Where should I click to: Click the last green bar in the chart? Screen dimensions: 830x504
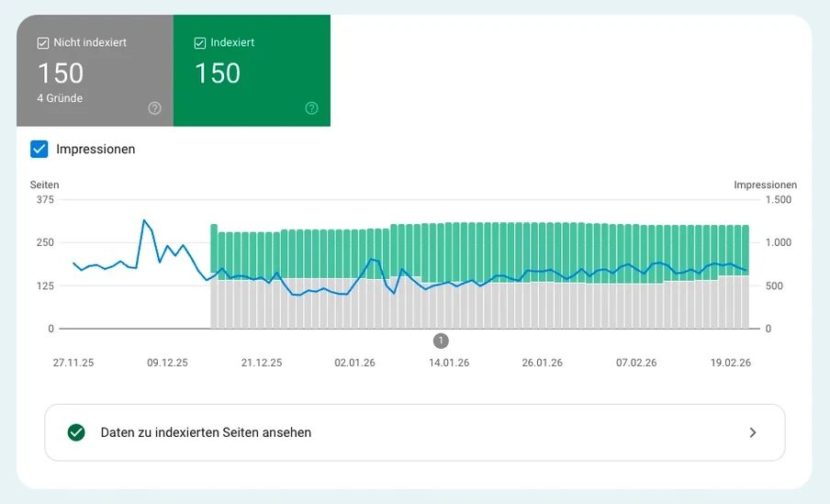click(745, 248)
